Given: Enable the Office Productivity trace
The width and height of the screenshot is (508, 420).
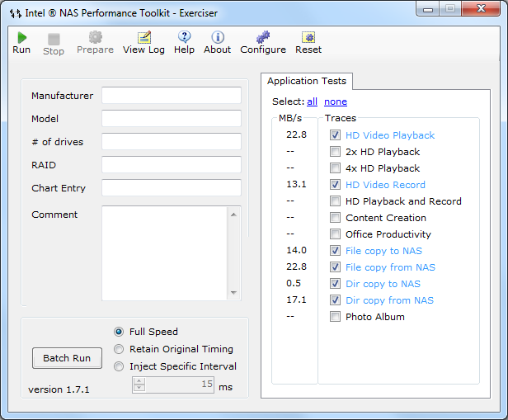Looking at the screenshot, I should 335,234.
